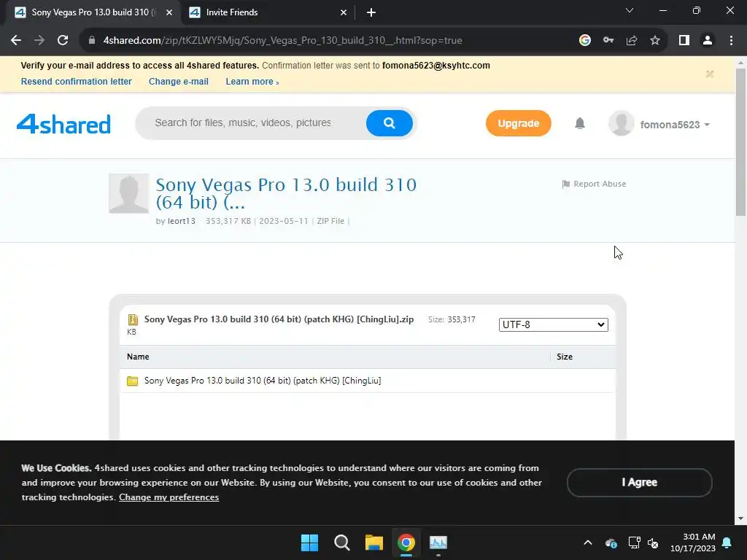Open the Windows notification bell
This screenshot has height=560, width=747.
point(727,542)
